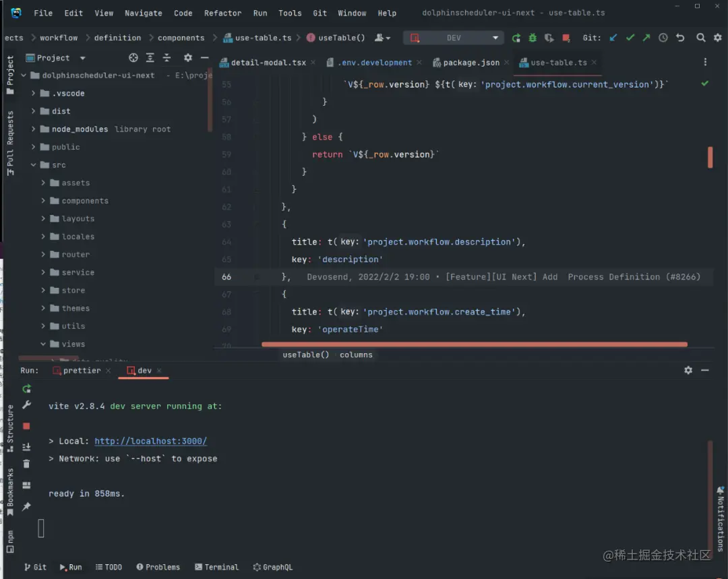Open the Refactor menu
Screen dimensions: 728x579
[x=222, y=13]
